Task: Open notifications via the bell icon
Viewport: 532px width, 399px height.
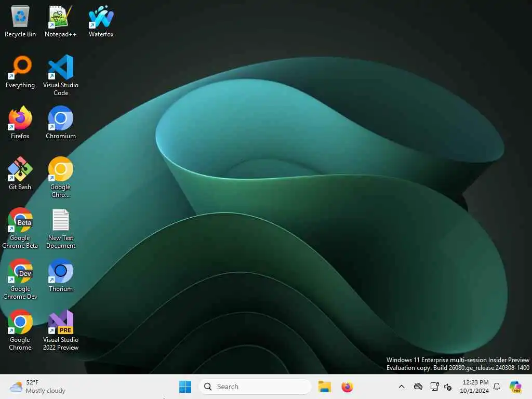Action: 497,387
